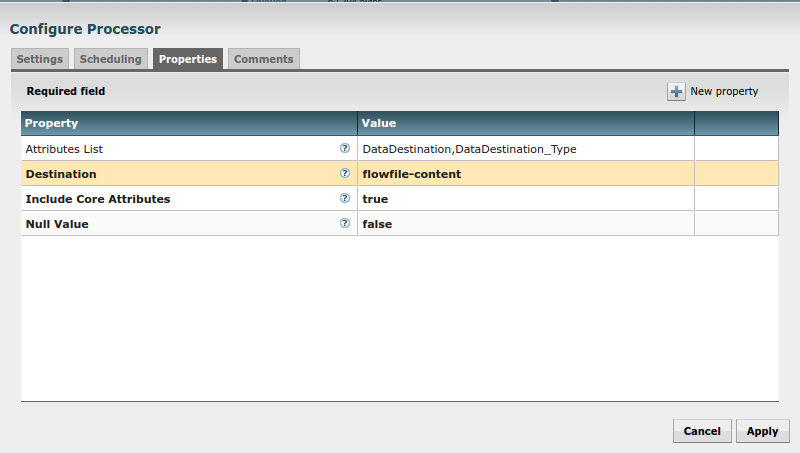Open help icon for Attributes List
The height and width of the screenshot is (453, 800).
tap(345, 148)
